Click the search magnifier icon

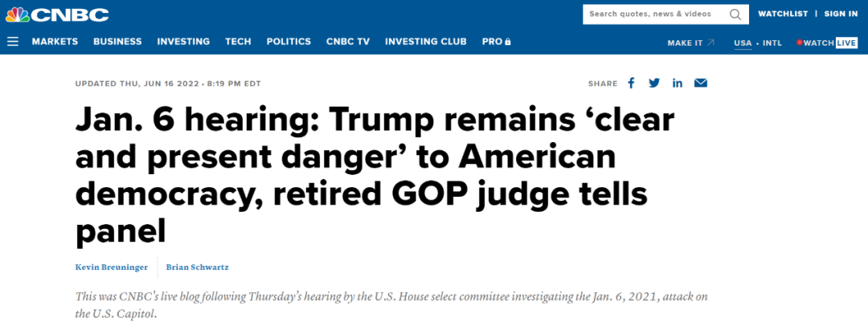(735, 14)
